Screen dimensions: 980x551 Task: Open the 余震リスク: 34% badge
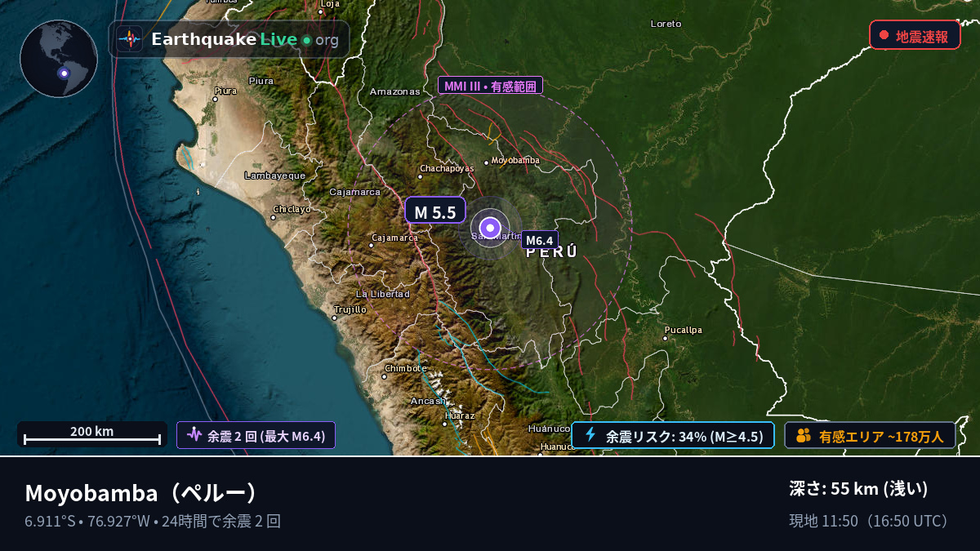coord(673,436)
